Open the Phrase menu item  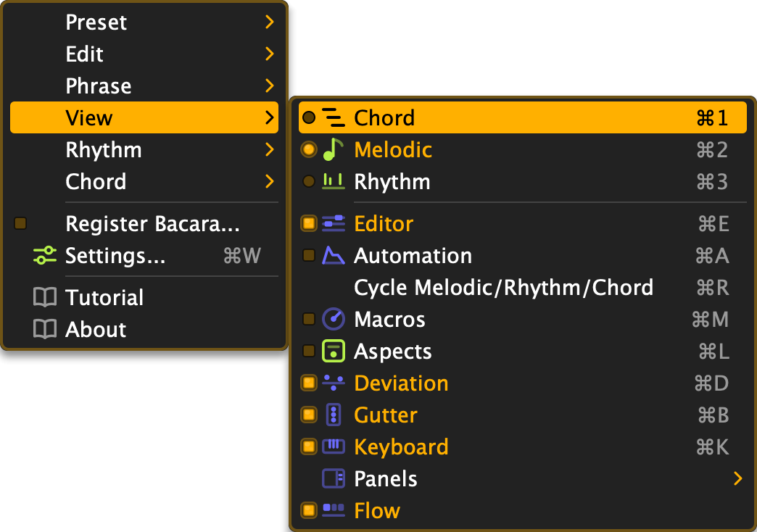[144, 86]
